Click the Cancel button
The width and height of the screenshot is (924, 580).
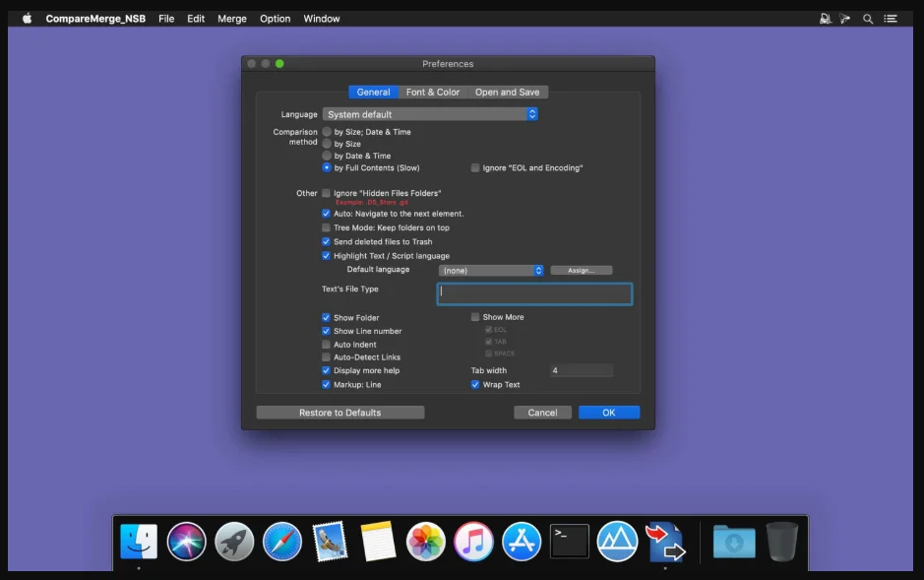pos(543,413)
